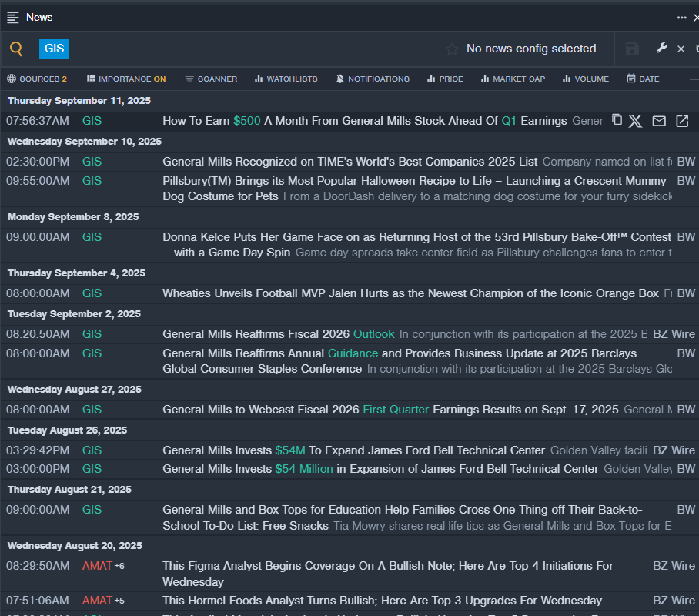Expand the Watchlists filter

[x=286, y=79]
